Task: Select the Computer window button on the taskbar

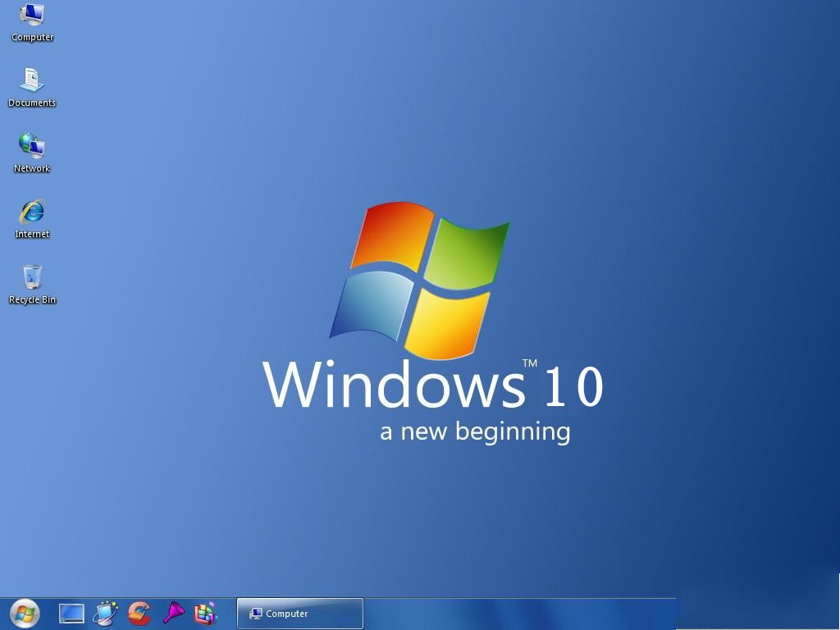Action: click(x=299, y=614)
